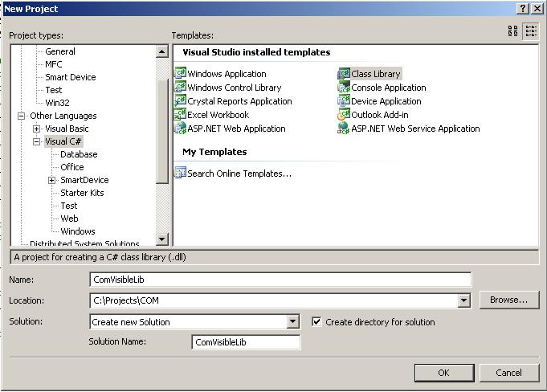Switch templates to large icons view
547x392 pixels.
[512, 31]
